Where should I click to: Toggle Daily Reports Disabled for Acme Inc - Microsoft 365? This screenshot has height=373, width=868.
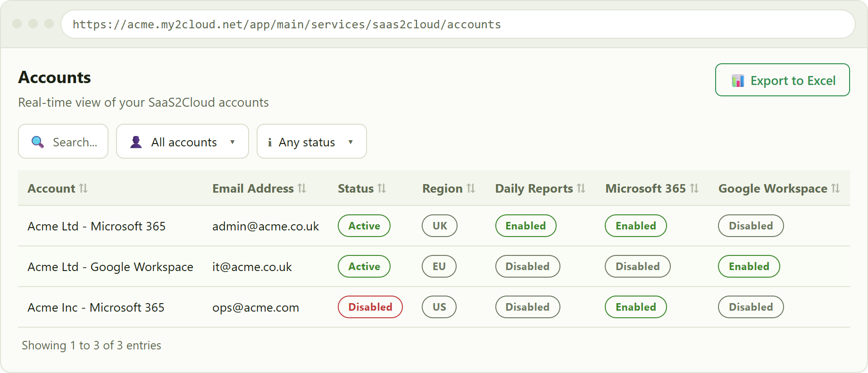pos(528,307)
